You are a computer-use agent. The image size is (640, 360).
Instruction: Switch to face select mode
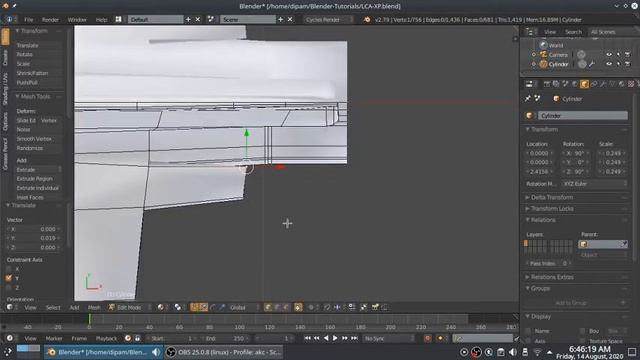286,307
